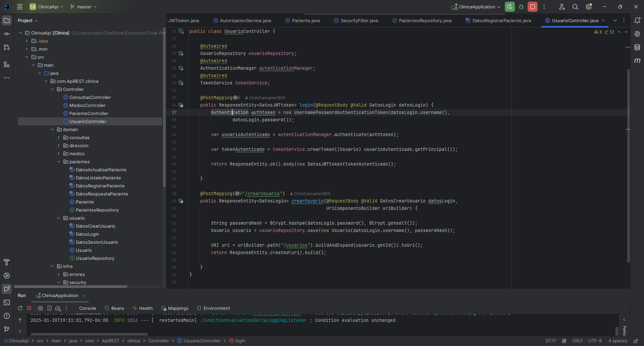This screenshot has width=644, height=346.
Task: Show hidden editor tabs list
Action: tap(615, 20)
